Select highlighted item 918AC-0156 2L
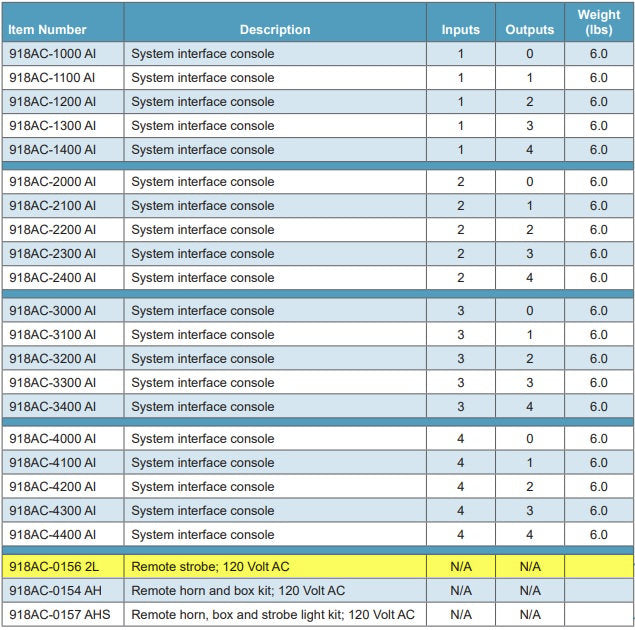The image size is (635, 630). click(x=55, y=567)
